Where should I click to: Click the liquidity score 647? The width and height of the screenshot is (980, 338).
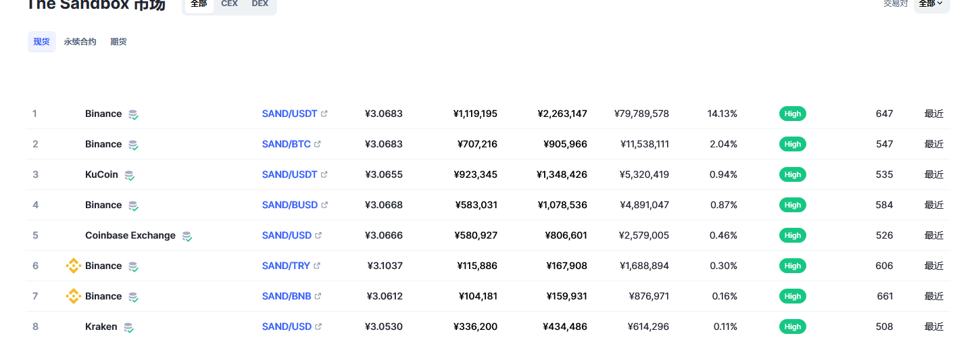point(884,114)
